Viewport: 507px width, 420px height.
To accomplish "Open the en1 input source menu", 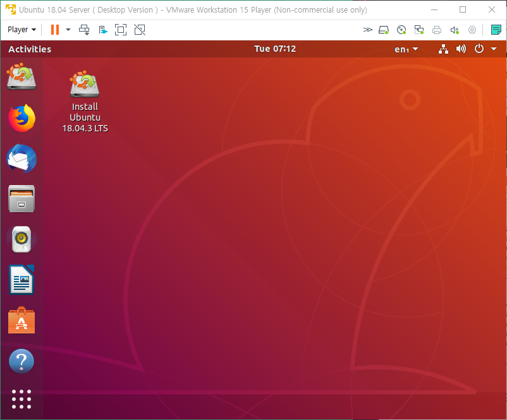I will pyautogui.click(x=406, y=49).
